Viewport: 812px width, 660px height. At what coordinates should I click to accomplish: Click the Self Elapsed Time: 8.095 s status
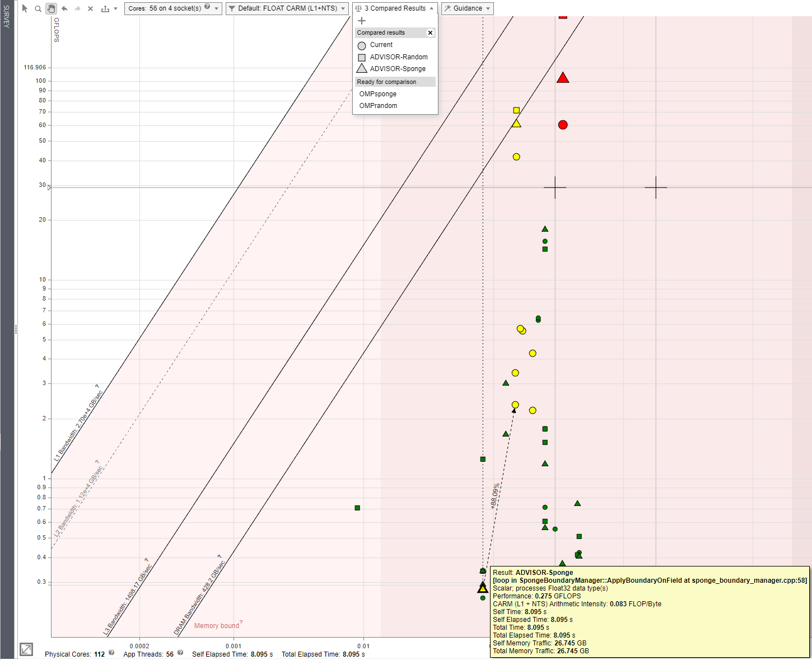point(232,654)
